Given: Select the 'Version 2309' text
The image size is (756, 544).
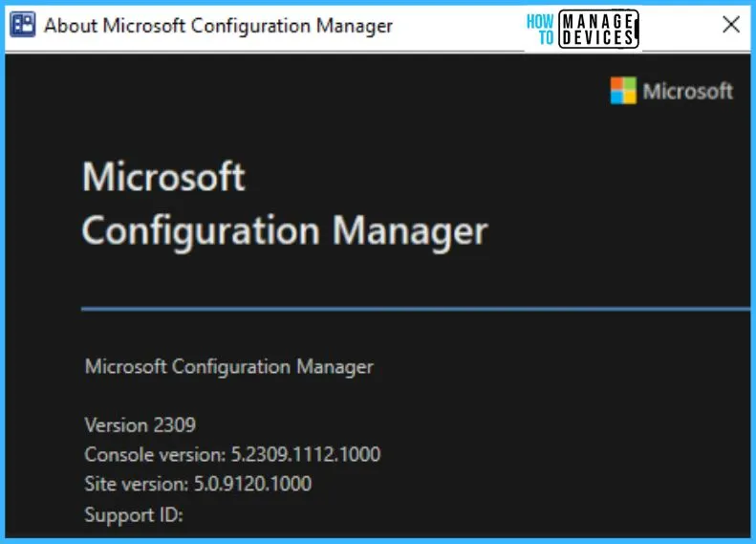Looking at the screenshot, I should click(140, 424).
